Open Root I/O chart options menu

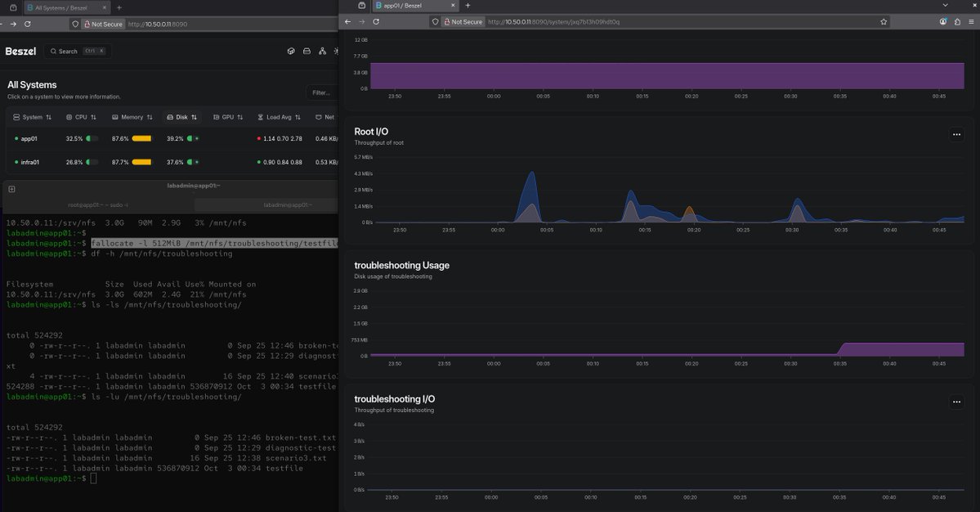pyautogui.click(x=956, y=134)
